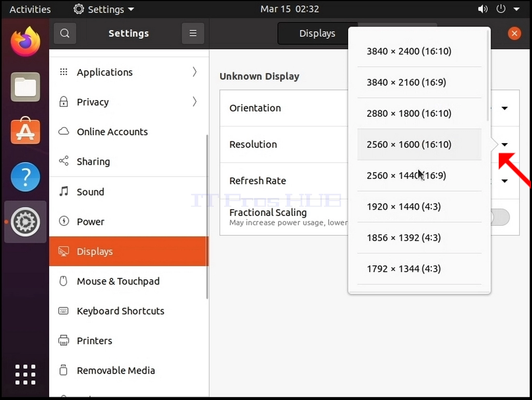Click the Removable Media icon
The width and height of the screenshot is (532, 400).
click(x=64, y=370)
